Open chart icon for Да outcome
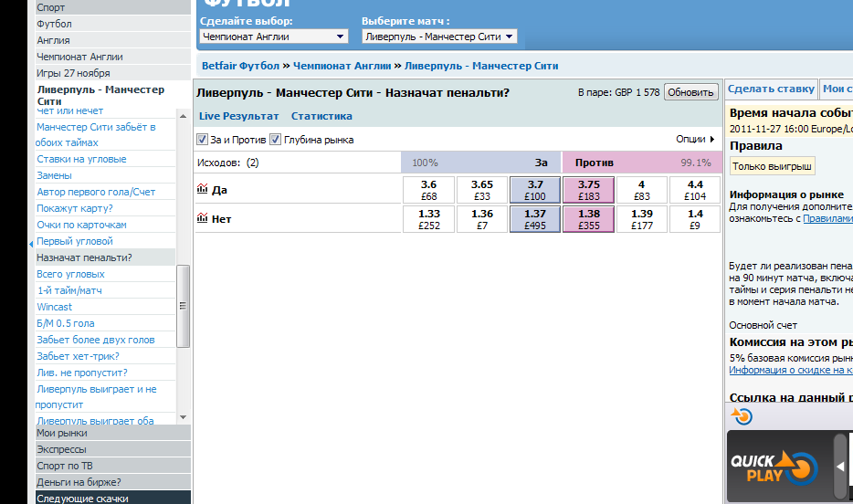The width and height of the screenshot is (853, 504). pos(203,189)
